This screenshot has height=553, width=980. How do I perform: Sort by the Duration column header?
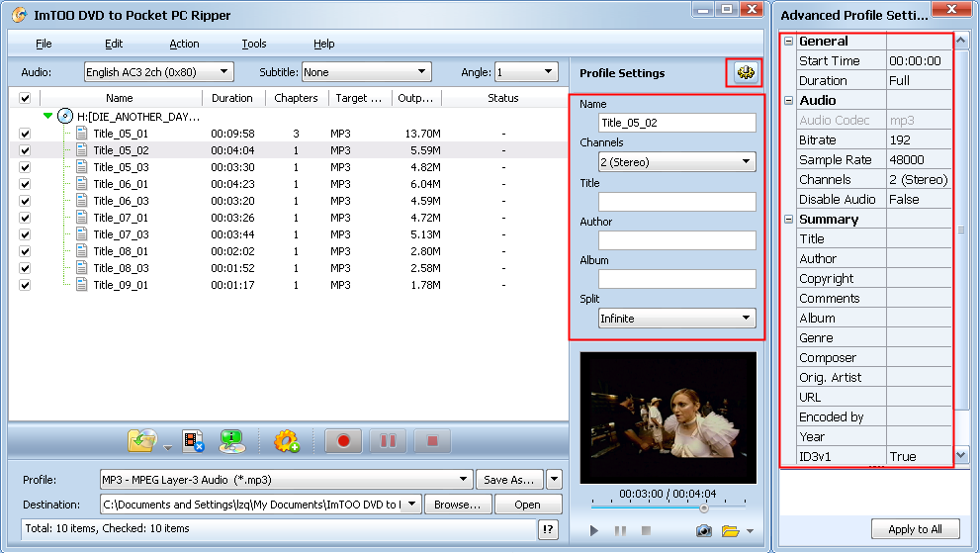tap(233, 98)
